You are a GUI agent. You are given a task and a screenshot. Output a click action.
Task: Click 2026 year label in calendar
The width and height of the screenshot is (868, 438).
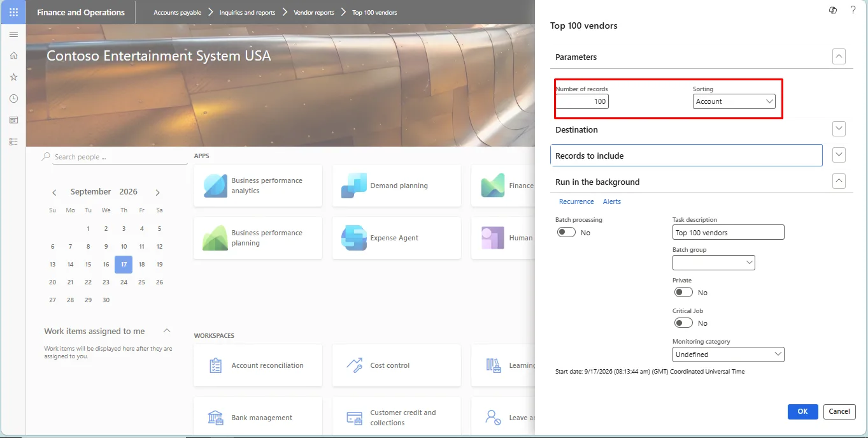128,192
